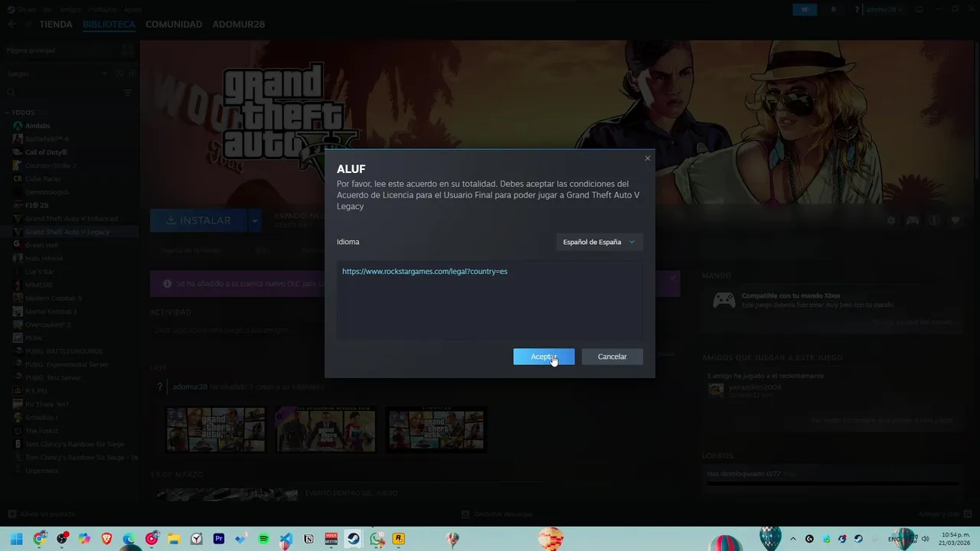Click the INSTALAR button behind dialog
Image resolution: width=980 pixels, height=551 pixels.
coord(198,220)
